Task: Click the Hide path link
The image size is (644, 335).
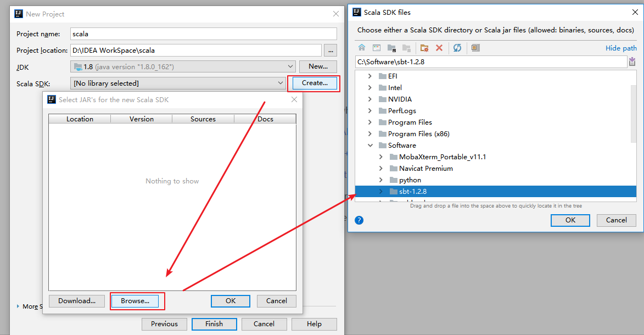Action: pos(621,48)
